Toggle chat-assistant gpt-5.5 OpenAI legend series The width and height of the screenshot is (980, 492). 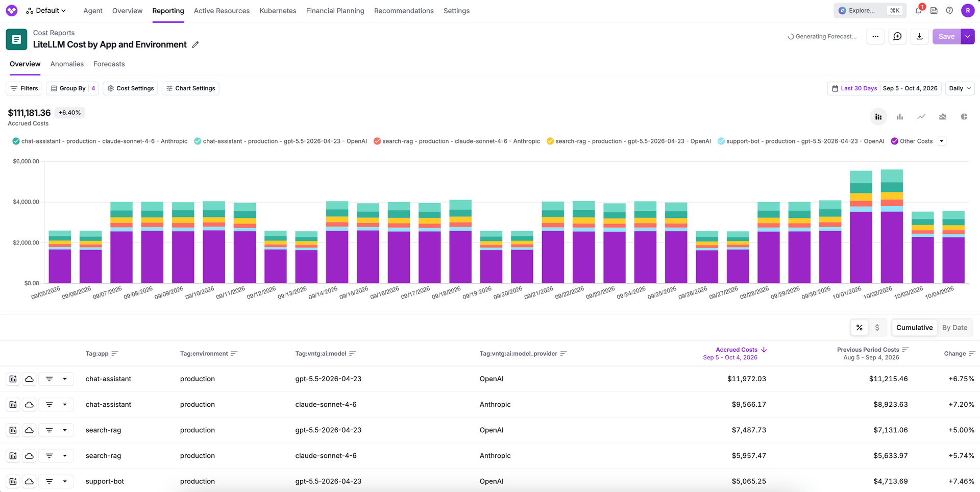coord(281,141)
